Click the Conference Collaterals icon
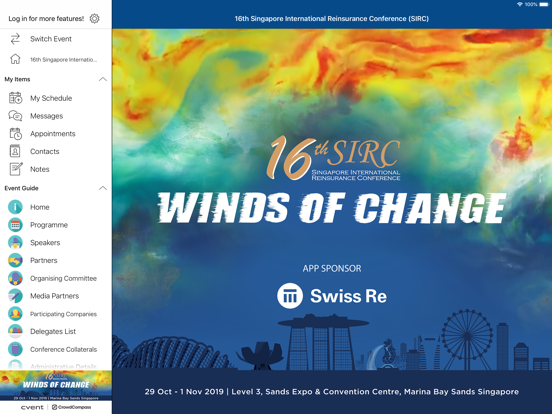552x414 pixels. (x=15, y=349)
